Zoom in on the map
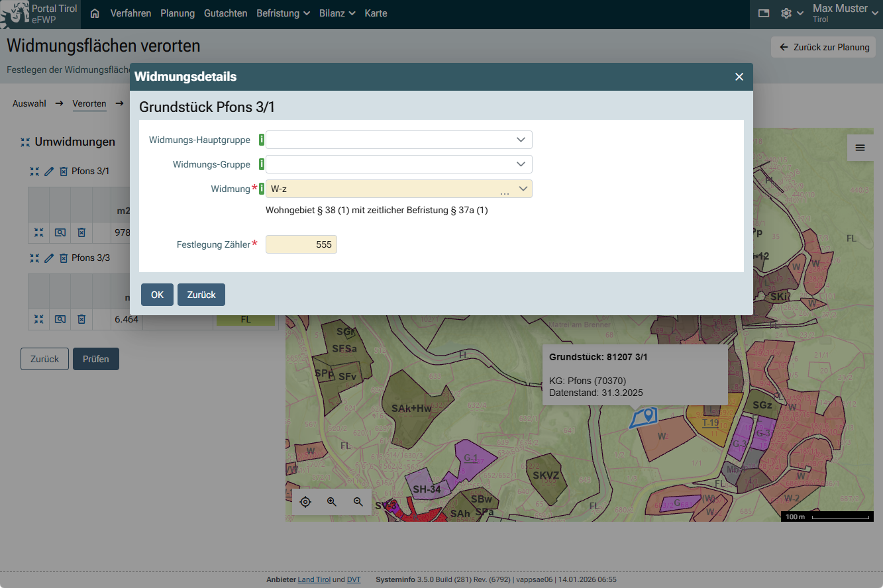Screen dimensions: 883x588 pos(332,502)
